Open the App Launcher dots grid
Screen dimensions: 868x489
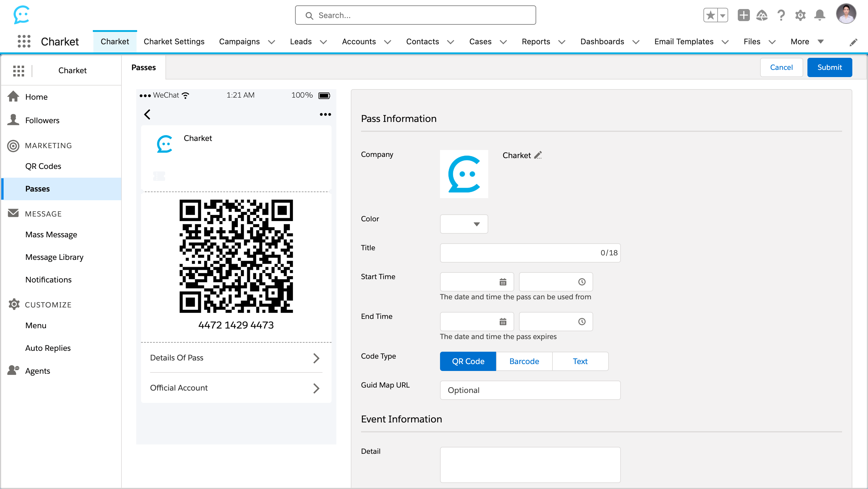[x=24, y=41]
